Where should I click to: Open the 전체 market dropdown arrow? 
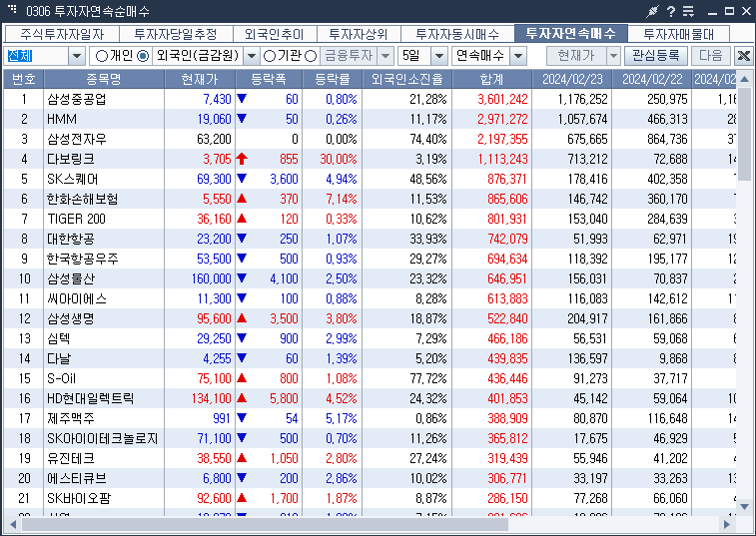point(77,56)
